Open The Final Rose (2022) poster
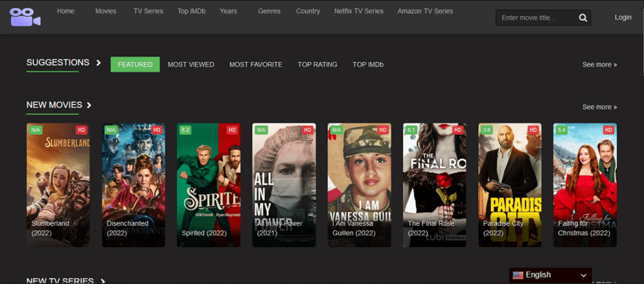Image resolution: width=644 pixels, height=284 pixels. 434,186
